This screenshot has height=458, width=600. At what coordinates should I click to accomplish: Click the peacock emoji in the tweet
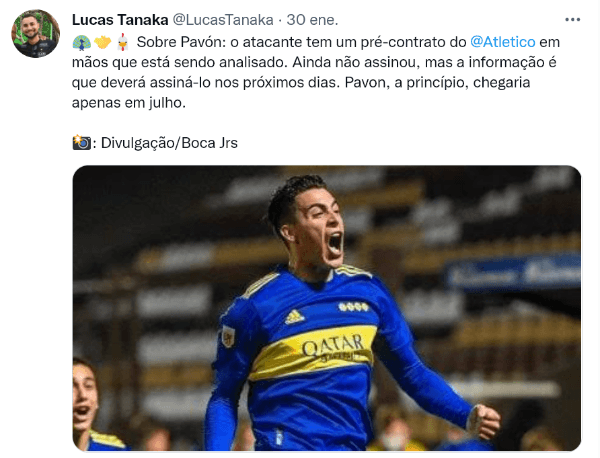[x=81, y=42]
